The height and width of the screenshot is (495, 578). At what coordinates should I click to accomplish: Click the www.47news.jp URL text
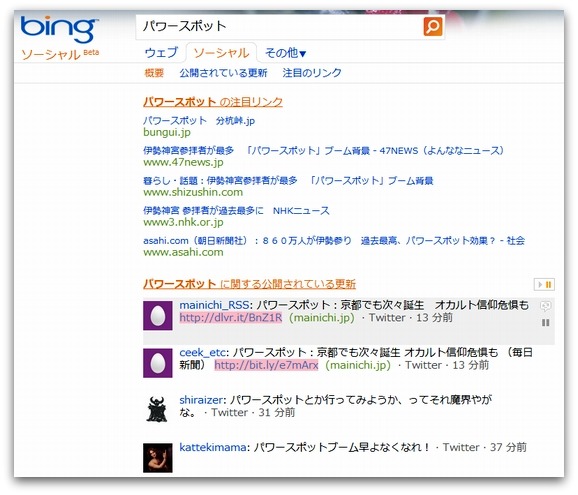pyautogui.click(x=183, y=163)
